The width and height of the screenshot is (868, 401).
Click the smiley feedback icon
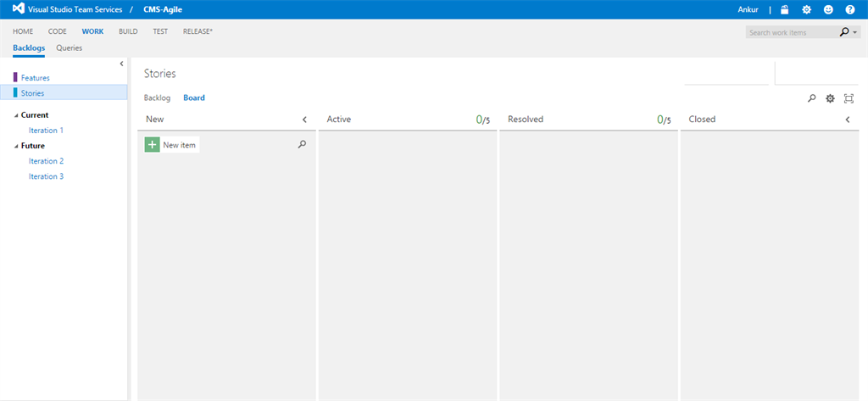[x=828, y=9]
